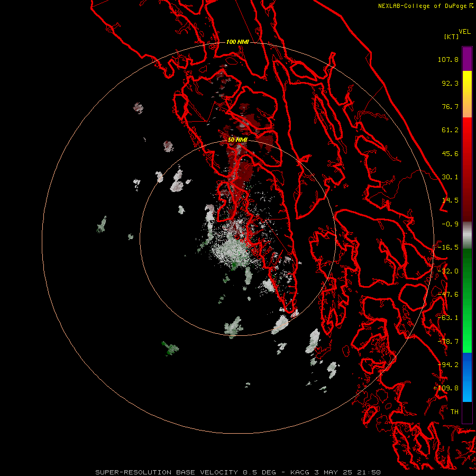Select the 45.6 velocity scale value
The width and height of the screenshot is (476, 476).
[450, 153]
